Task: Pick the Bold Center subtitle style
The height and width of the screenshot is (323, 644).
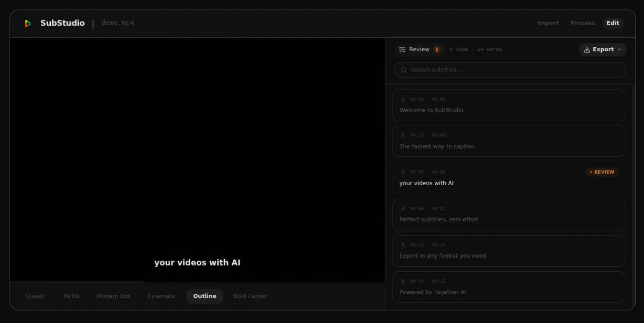Action: (250, 296)
